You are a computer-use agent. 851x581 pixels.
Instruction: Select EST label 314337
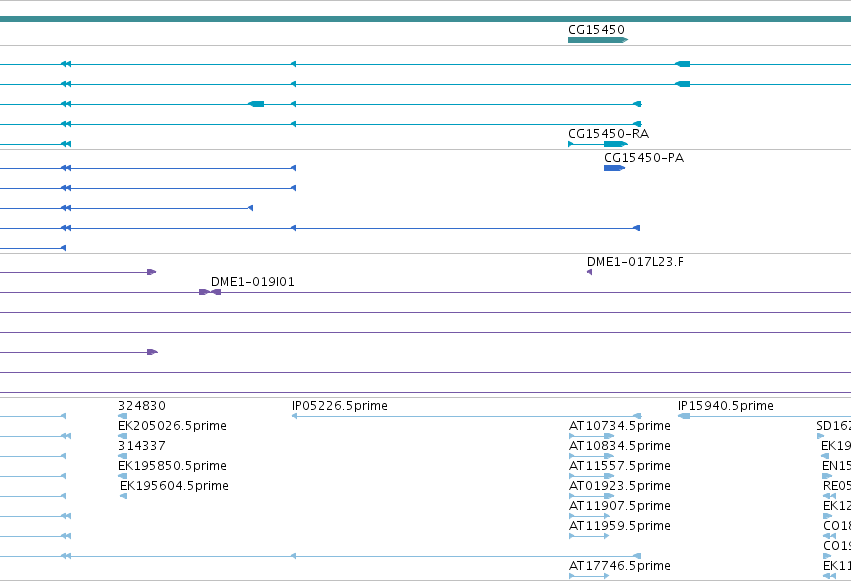142,446
